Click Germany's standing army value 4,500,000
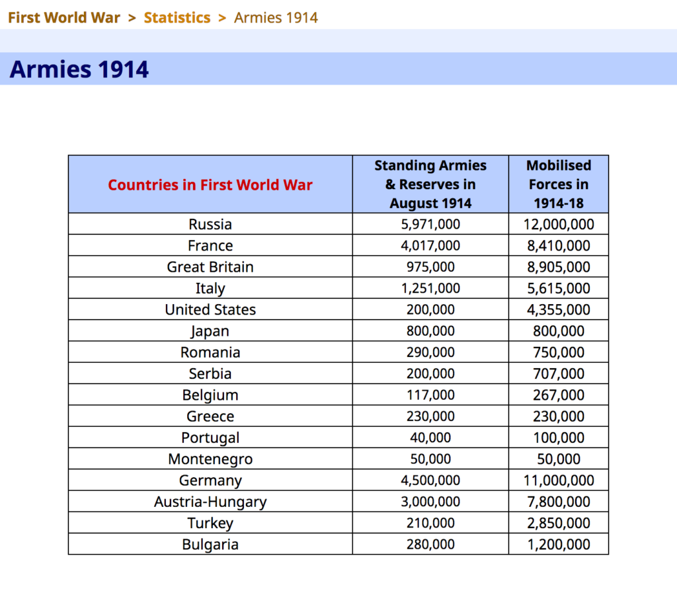 [x=430, y=481]
